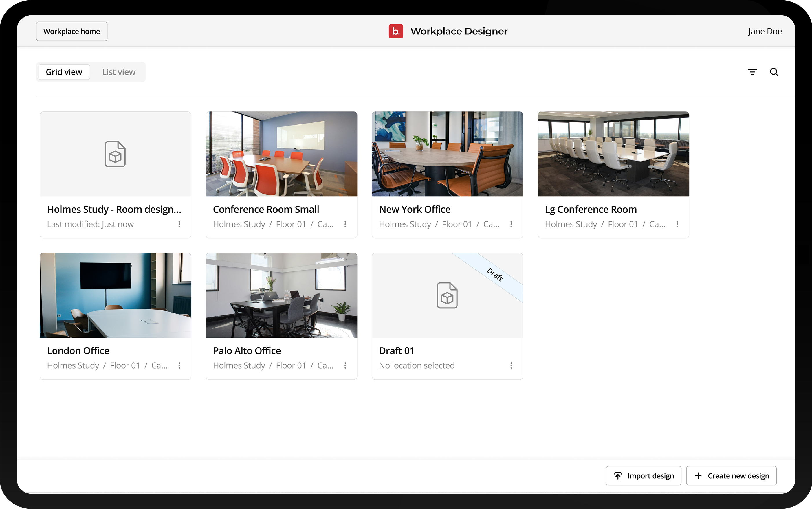Click the New York Office title
Viewport: 812px width, 509px height.
point(415,210)
